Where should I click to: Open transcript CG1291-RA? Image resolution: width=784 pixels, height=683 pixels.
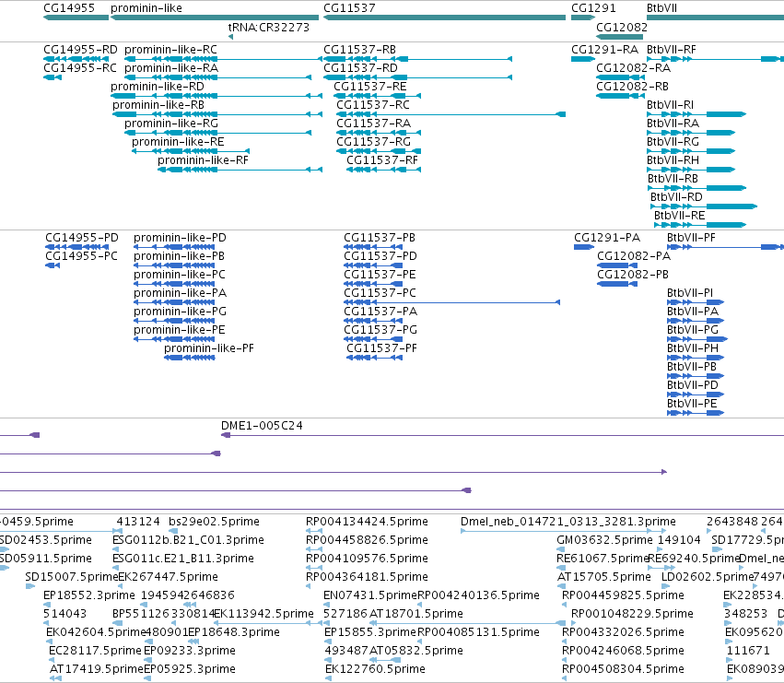pyautogui.click(x=605, y=50)
